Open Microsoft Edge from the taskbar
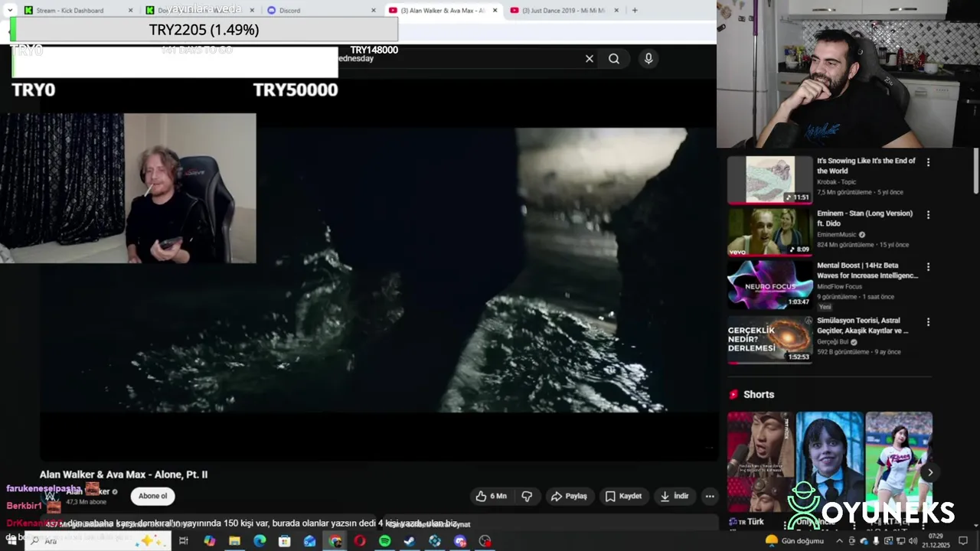Screen dimensions: 980x551 click(x=260, y=541)
